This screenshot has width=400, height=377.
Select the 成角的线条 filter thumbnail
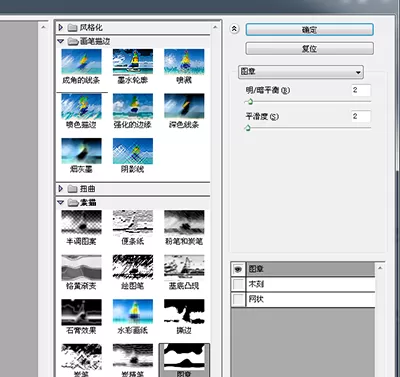81,62
